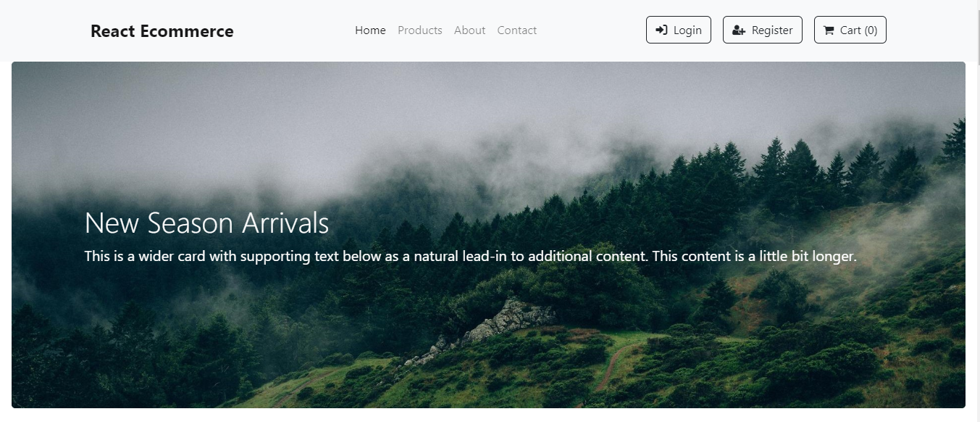Click the shopping cart icon
Screen dimensions: 980x422
click(x=829, y=30)
